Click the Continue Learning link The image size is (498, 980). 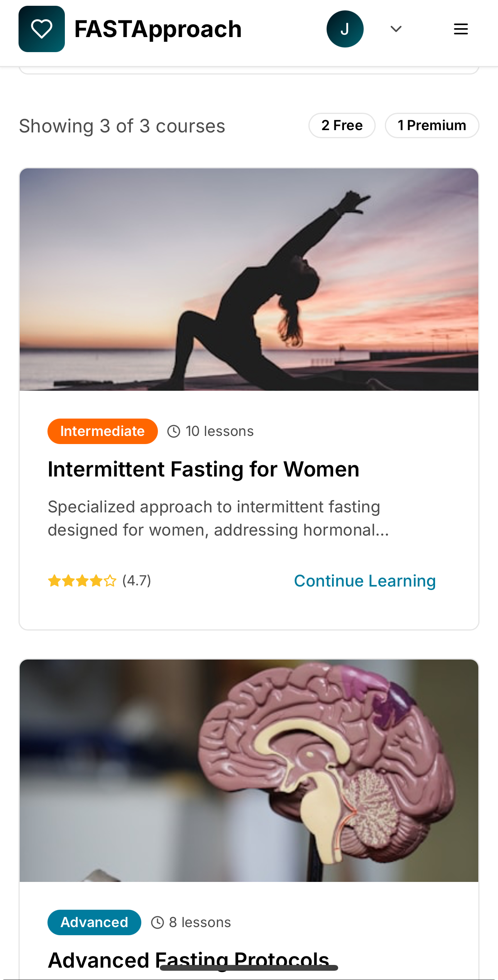coord(365,581)
